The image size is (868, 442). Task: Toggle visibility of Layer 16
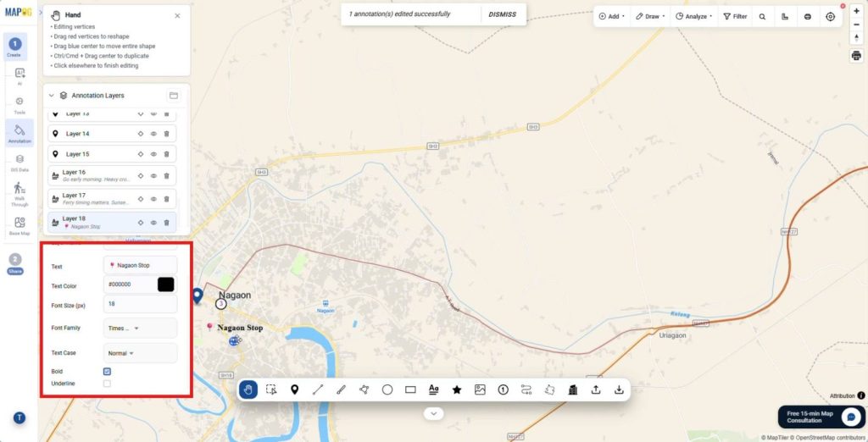coord(154,176)
